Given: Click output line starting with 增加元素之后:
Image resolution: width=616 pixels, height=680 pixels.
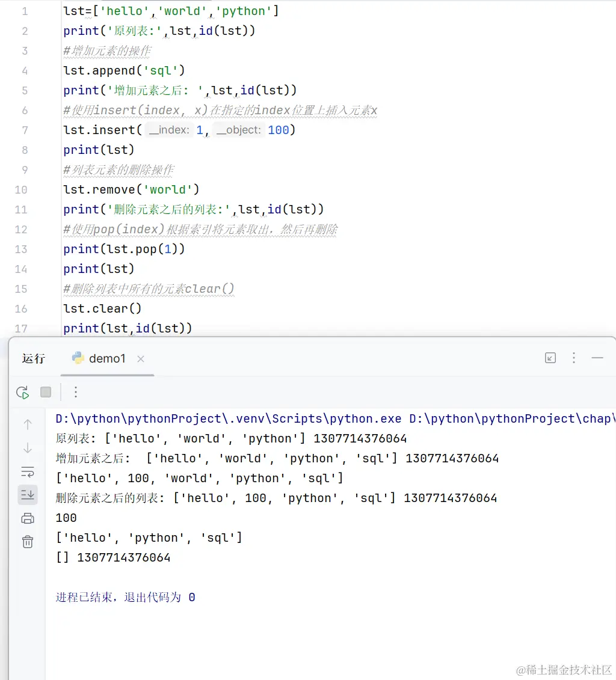Looking at the screenshot, I should 277,459.
